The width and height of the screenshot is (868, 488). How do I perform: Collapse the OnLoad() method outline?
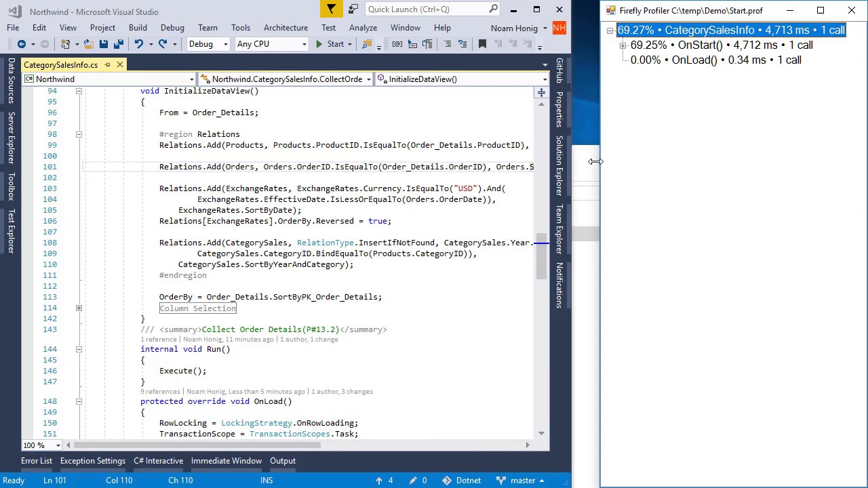[79, 401]
